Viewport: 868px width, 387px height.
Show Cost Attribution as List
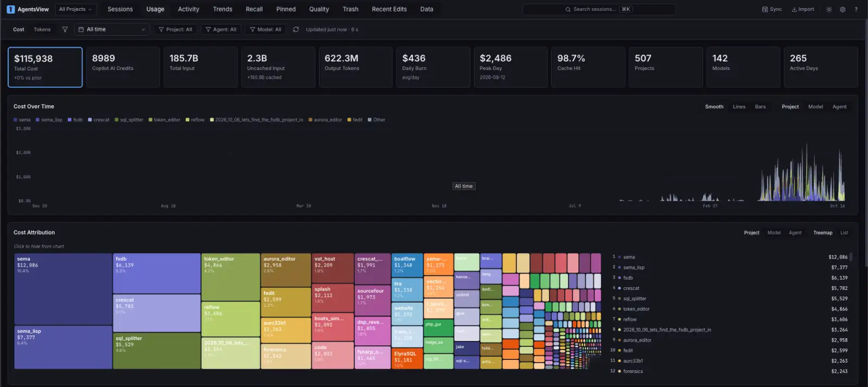(844, 233)
